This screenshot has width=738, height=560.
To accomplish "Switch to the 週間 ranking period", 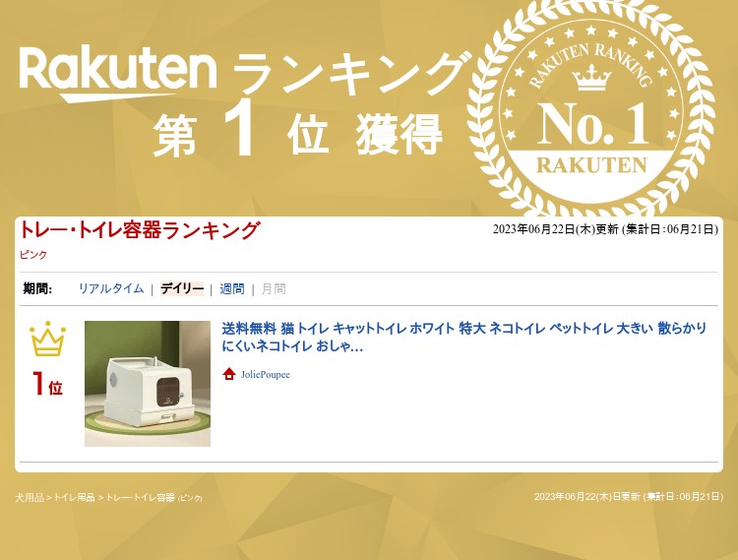I will (x=232, y=289).
